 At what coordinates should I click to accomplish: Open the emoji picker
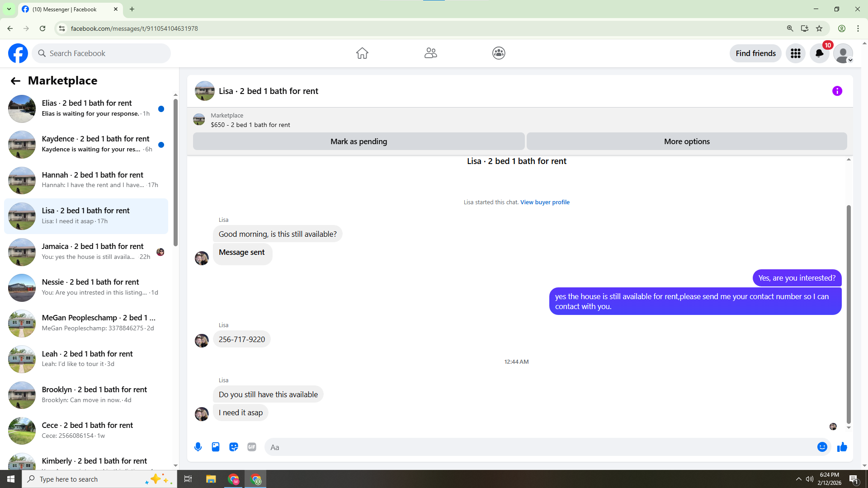(x=822, y=447)
